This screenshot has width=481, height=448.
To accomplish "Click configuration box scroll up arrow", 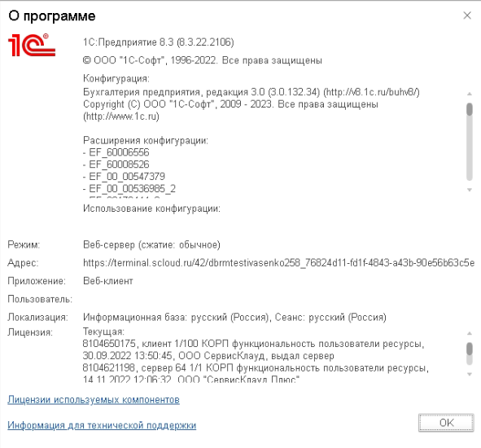I will coord(469,94).
